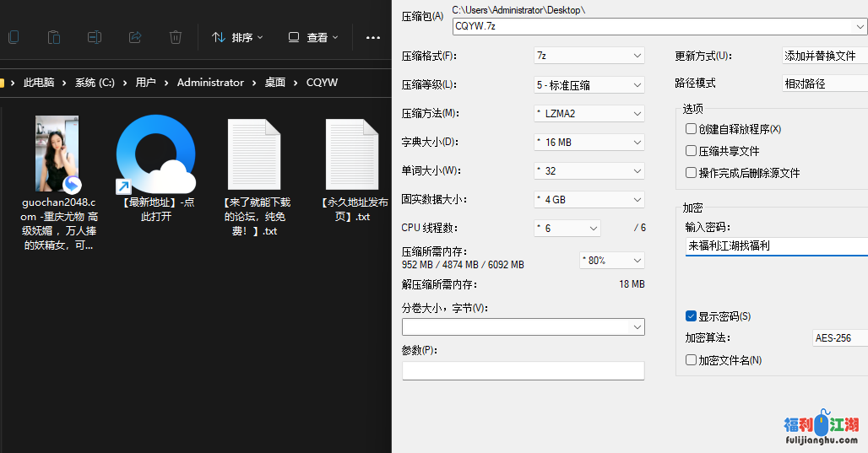Select the 【最新地址】 shortcut icon
The height and width of the screenshot is (453, 868).
[x=155, y=154]
